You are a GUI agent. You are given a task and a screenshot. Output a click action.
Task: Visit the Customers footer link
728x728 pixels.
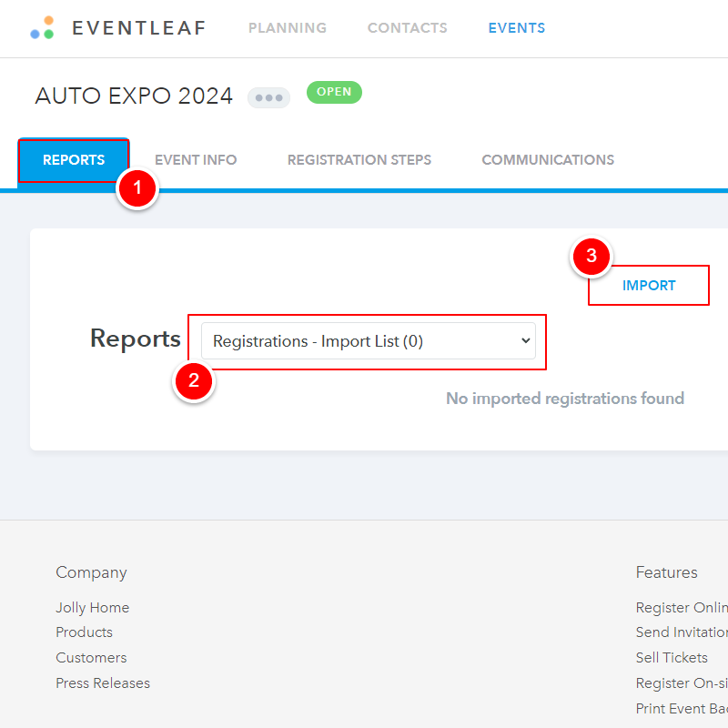[91, 658]
